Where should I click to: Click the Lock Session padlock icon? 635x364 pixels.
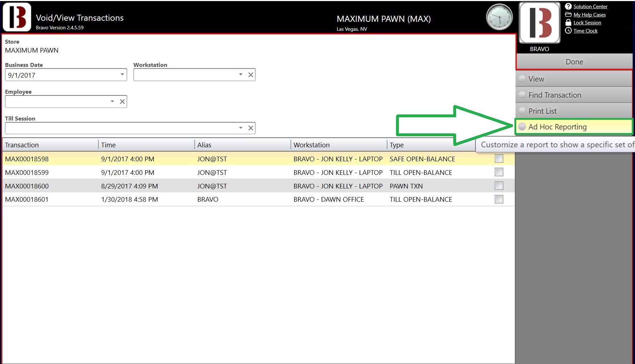point(568,23)
